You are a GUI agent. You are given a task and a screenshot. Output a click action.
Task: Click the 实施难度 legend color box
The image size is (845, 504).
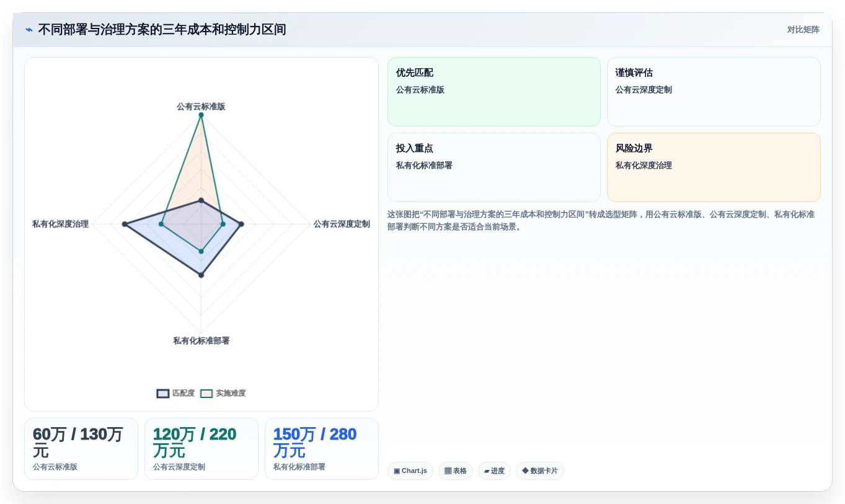pyautogui.click(x=206, y=394)
